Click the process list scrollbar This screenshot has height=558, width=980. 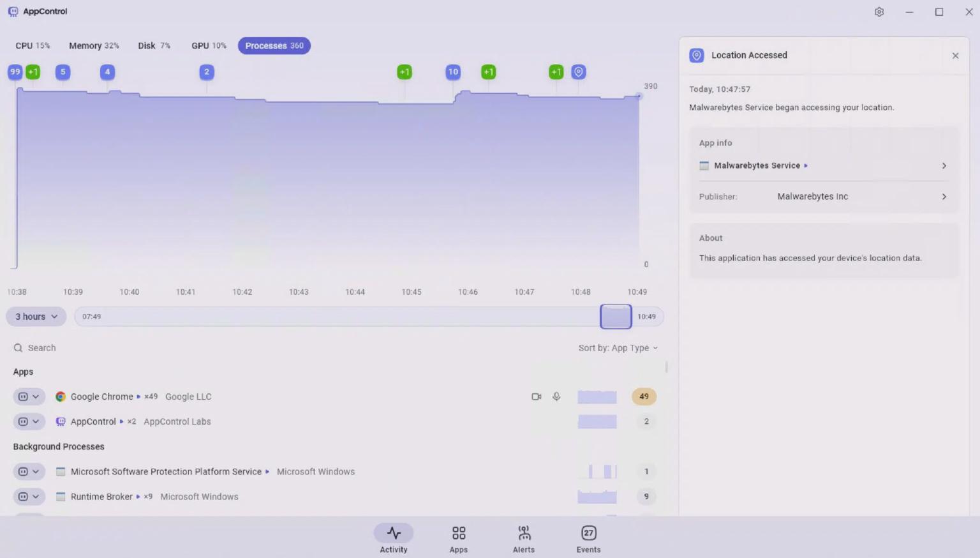pyautogui.click(x=666, y=367)
